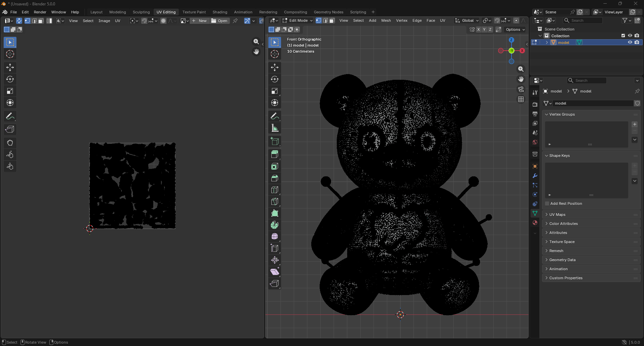This screenshot has width=644, height=346.
Task: Open the Edit Mode selector dropdown
Action: pyautogui.click(x=298, y=20)
